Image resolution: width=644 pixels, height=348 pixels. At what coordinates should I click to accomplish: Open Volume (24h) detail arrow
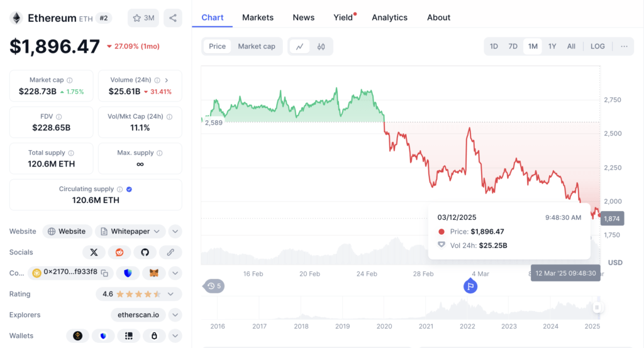[x=167, y=80]
